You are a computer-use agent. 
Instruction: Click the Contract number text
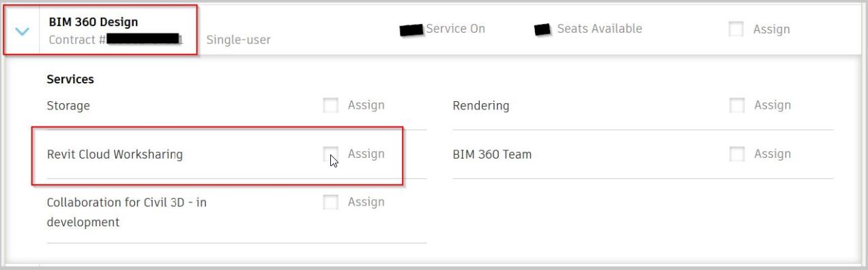pyautogui.click(x=115, y=40)
